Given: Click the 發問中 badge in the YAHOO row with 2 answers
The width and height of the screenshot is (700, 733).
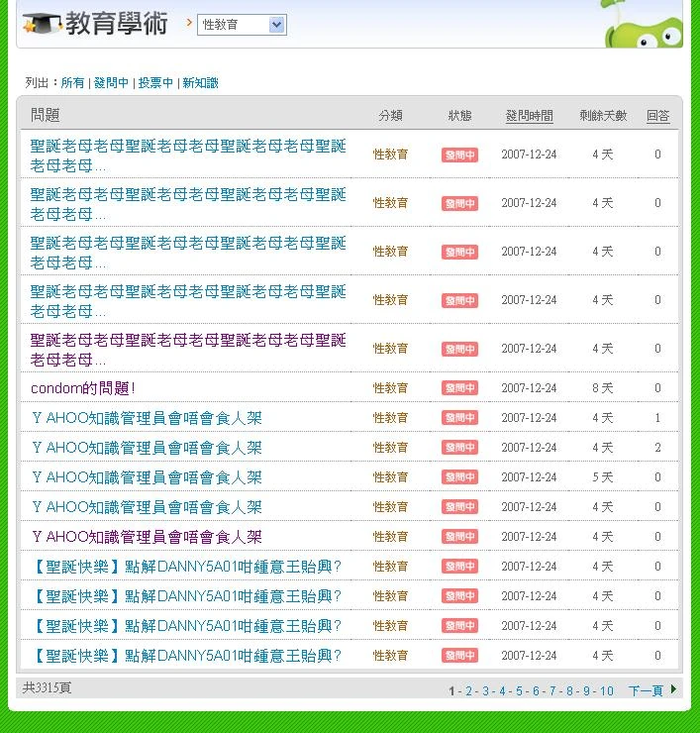Looking at the screenshot, I should [x=459, y=448].
